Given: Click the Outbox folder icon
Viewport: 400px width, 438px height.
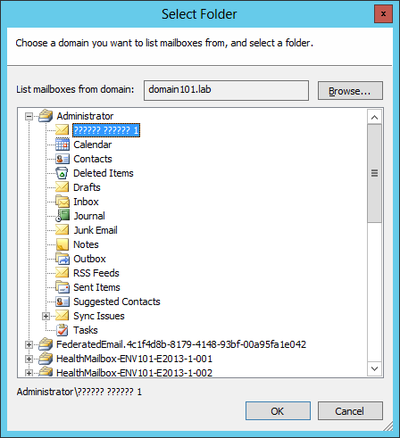Looking at the screenshot, I should pyautogui.click(x=62, y=259).
